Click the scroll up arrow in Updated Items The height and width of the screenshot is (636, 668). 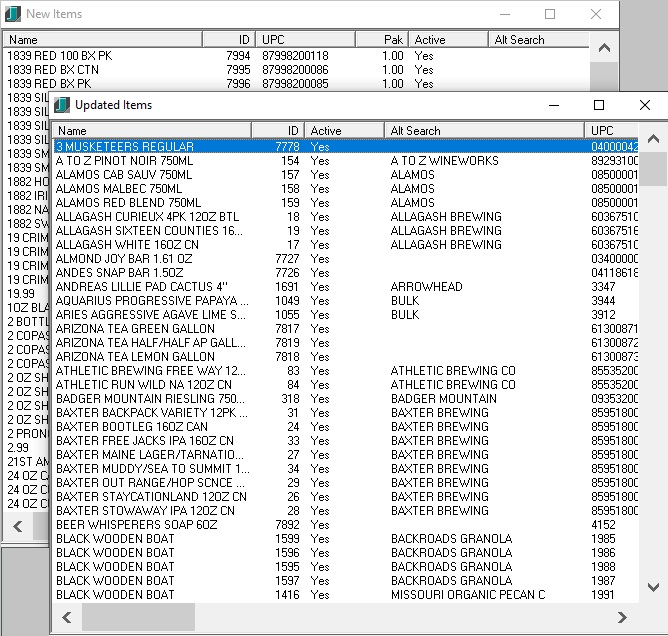[653, 138]
